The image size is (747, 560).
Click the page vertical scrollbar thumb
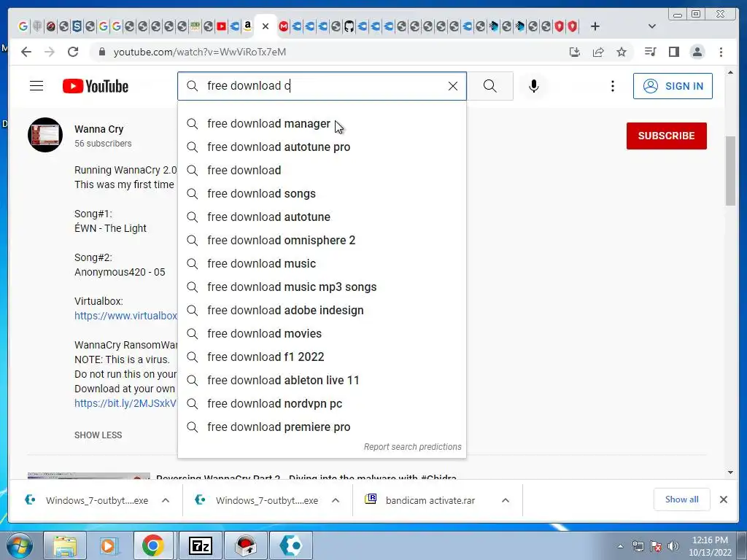730,171
